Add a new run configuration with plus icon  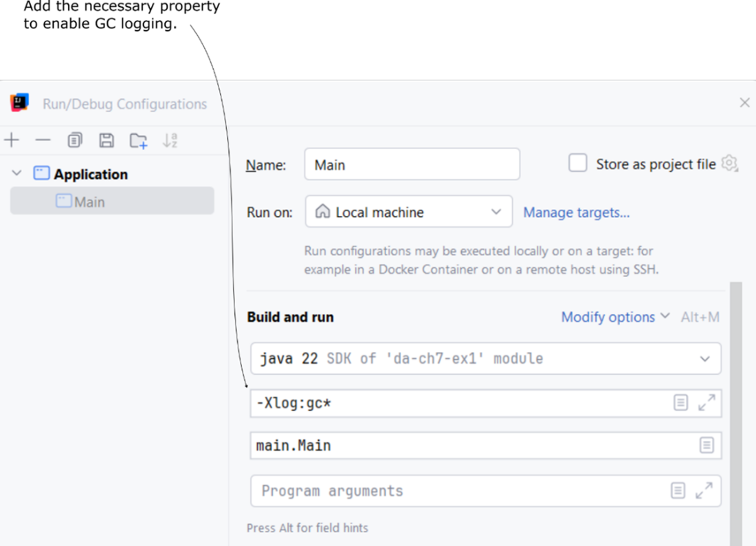[x=12, y=140]
